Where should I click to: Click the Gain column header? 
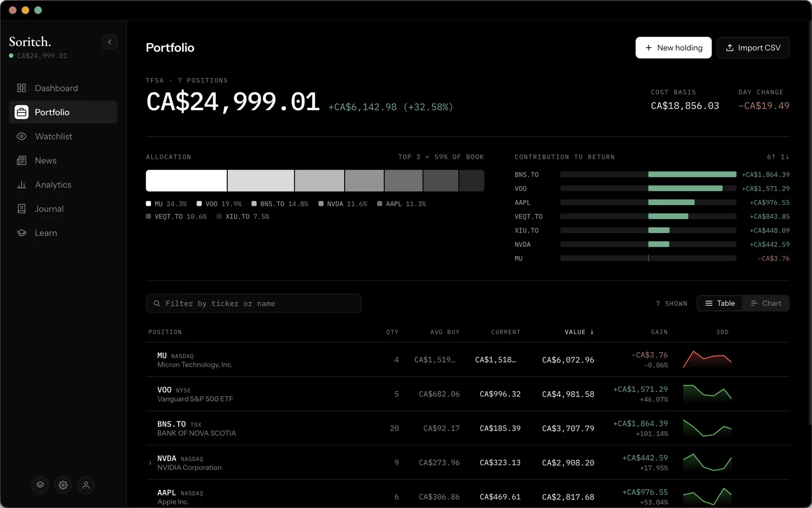659,332
